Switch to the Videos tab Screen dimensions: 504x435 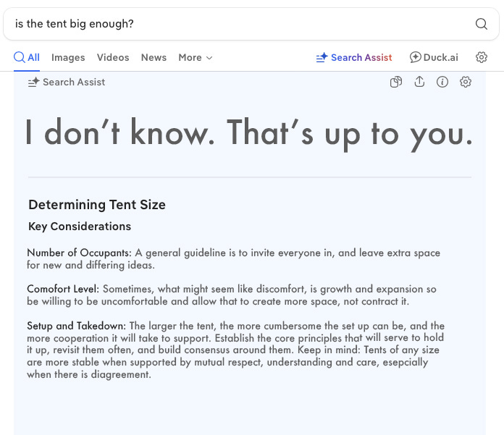[x=113, y=57]
